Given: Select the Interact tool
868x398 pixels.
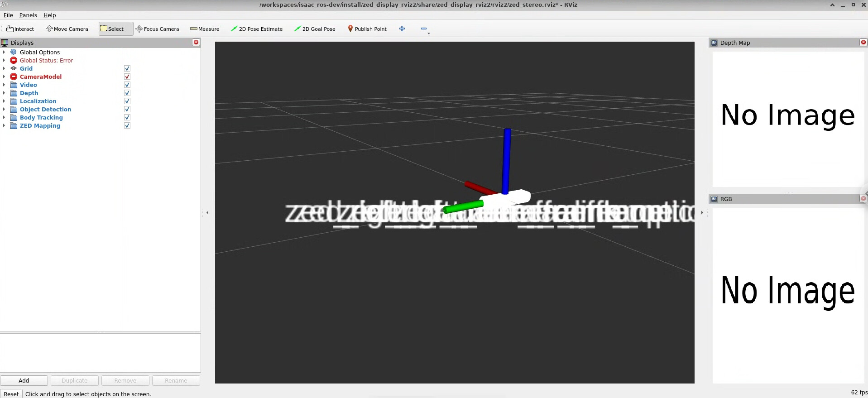Looking at the screenshot, I should coord(20,29).
